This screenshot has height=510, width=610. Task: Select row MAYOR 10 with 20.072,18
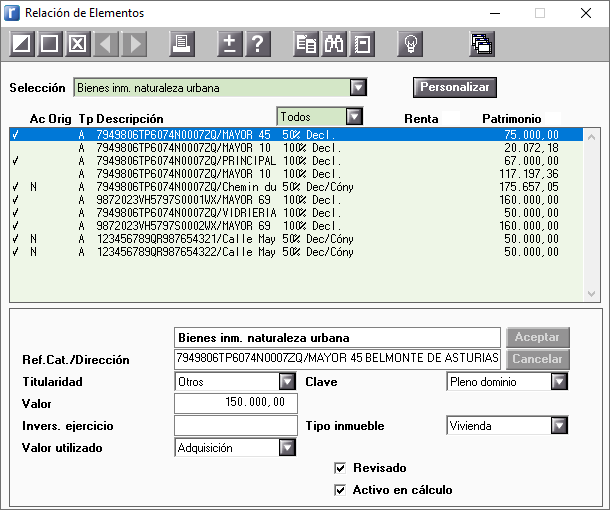point(296,148)
